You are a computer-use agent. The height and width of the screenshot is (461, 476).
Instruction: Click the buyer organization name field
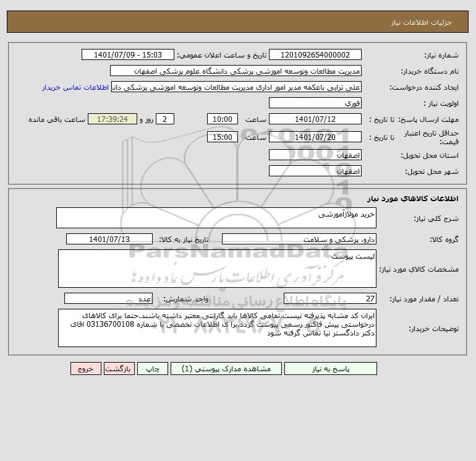236,71
